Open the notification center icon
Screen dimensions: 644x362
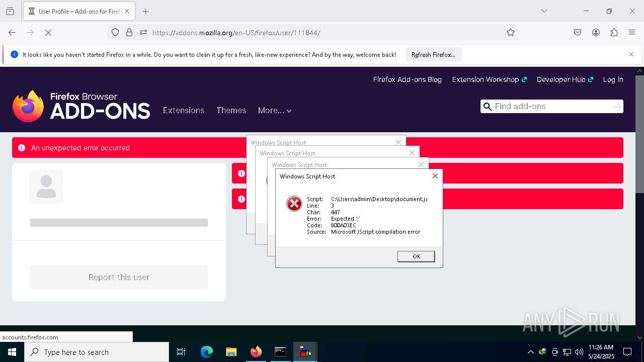627,352
